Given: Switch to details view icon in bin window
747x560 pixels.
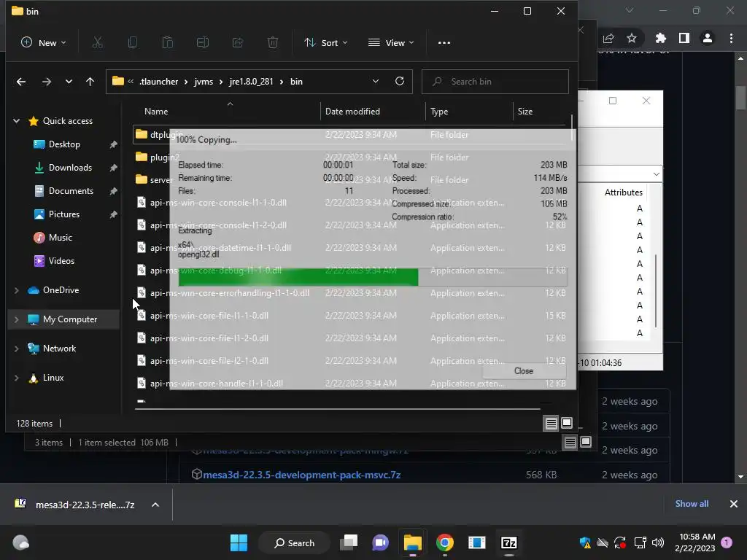Looking at the screenshot, I should [x=551, y=424].
